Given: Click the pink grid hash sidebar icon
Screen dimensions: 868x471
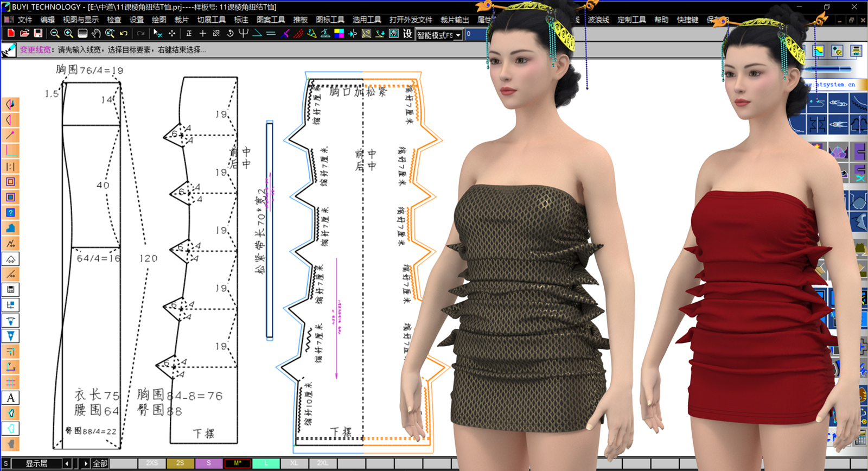Looking at the screenshot, I should click(10, 382).
